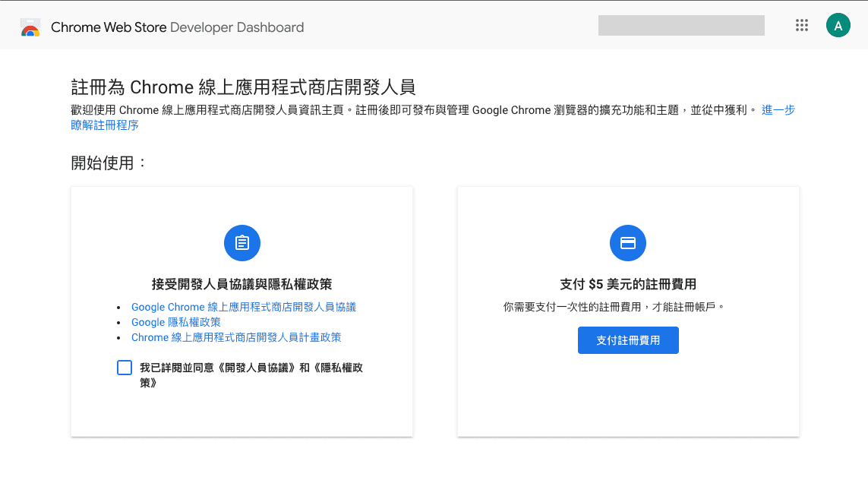Open Google Chrome 線上應用程式商店開發人員協議 link
This screenshot has width=868, height=480.
tap(243, 307)
